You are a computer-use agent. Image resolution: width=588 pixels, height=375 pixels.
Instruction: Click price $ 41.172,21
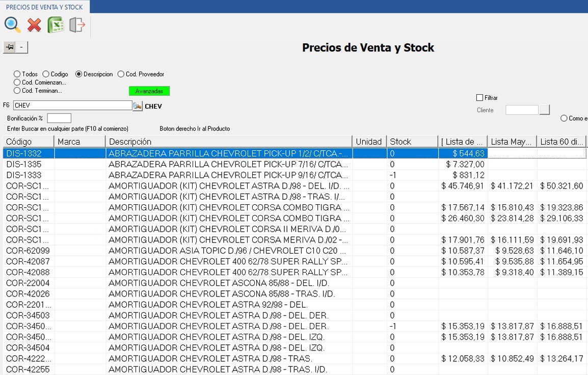coord(512,186)
